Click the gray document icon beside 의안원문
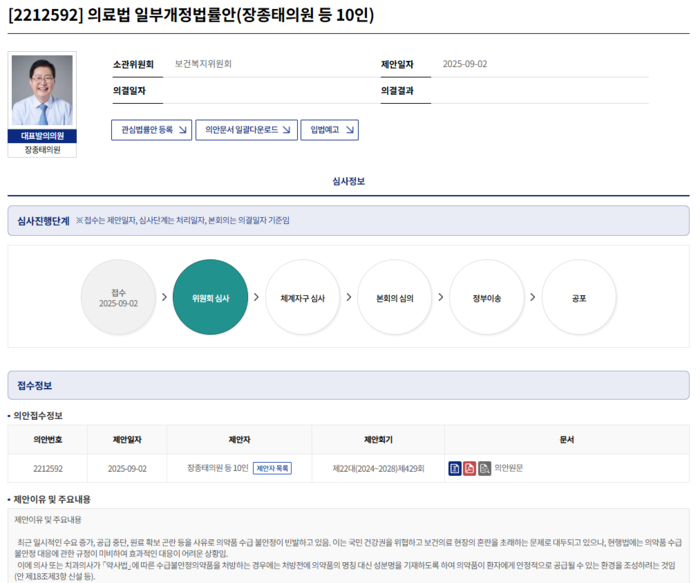This screenshot has height=583, width=700. tap(484, 468)
